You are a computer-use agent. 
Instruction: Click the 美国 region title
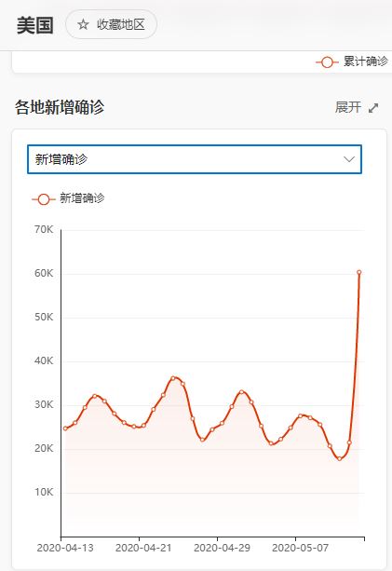(35, 25)
